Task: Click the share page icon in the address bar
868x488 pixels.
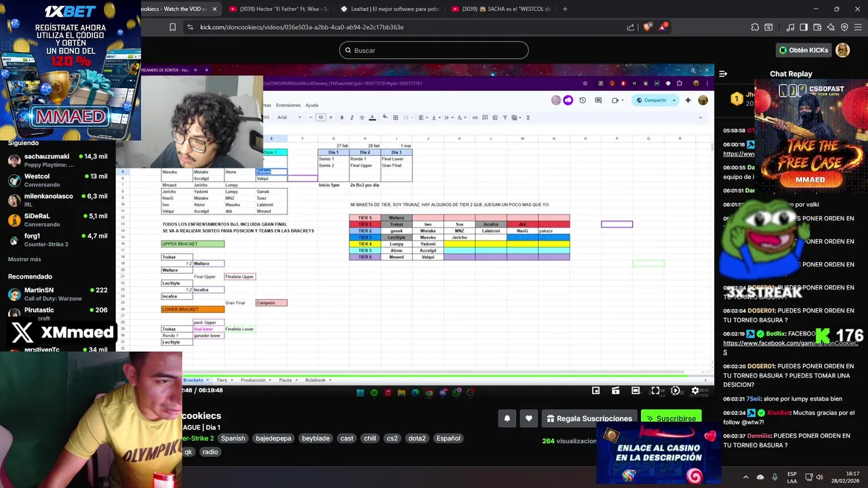Action: [631, 27]
